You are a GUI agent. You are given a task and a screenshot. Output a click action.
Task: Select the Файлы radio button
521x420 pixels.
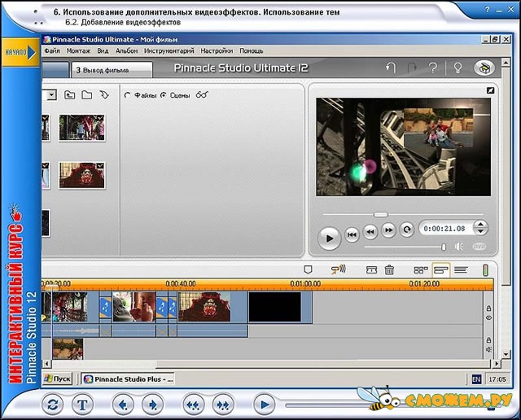pyautogui.click(x=127, y=95)
